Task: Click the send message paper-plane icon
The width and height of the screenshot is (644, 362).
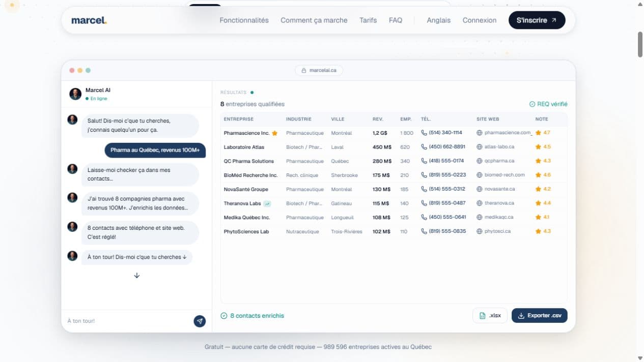Action: click(x=200, y=321)
